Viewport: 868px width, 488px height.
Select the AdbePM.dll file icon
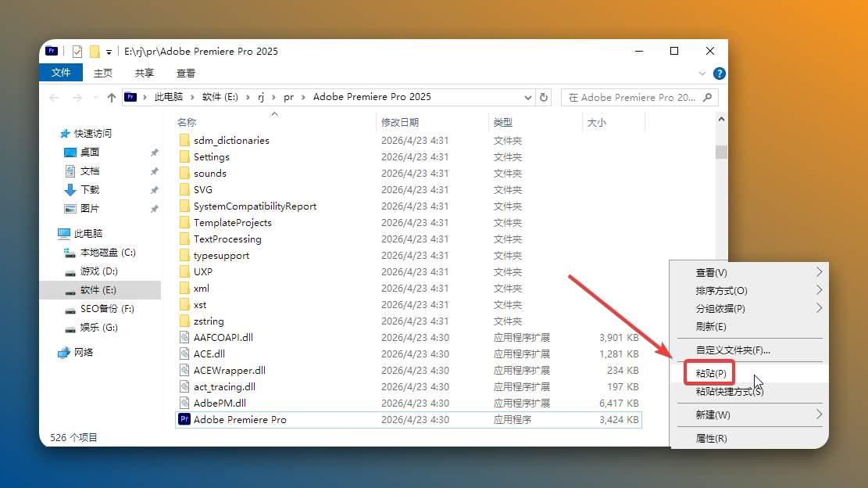click(184, 404)
